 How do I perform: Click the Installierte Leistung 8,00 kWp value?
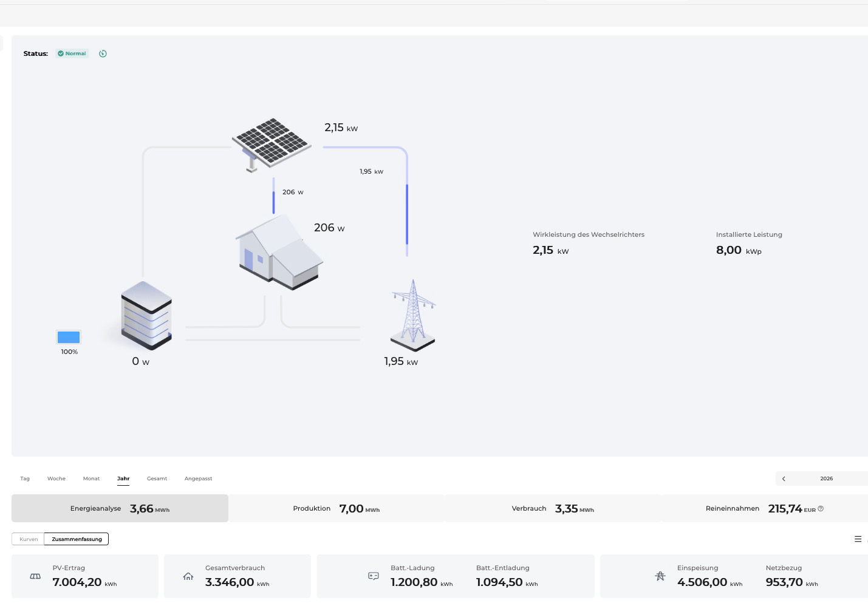(739, 250)
